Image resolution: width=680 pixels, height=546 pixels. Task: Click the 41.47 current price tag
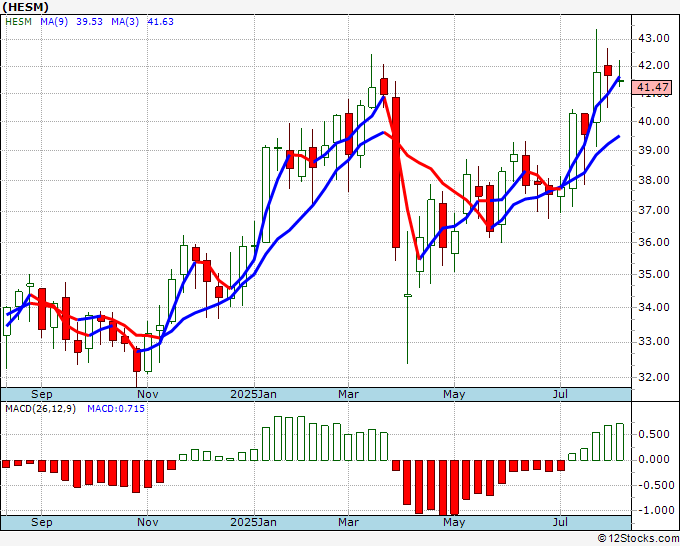click(652, 87)
